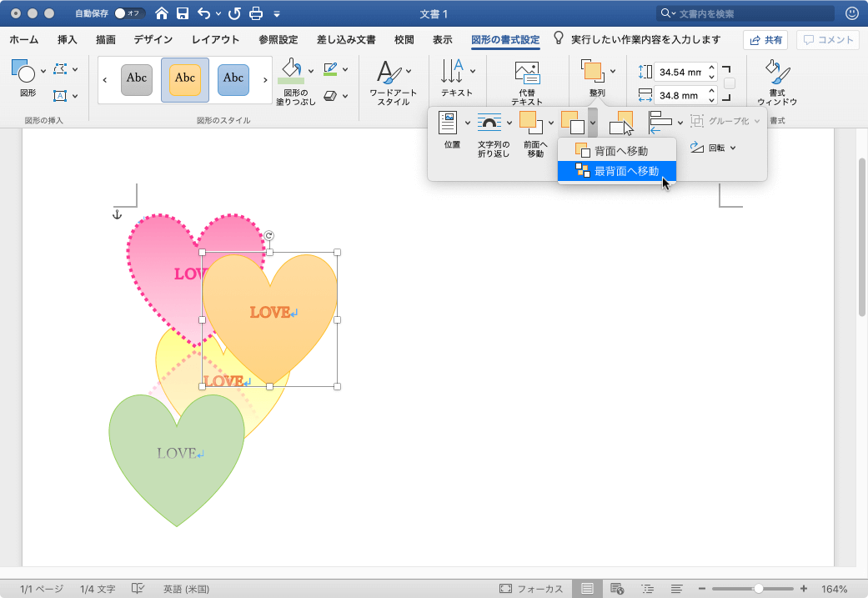Image resolution: width=868 pixels, height=598 pixels.
Task: Click the 実行したい作業内容を入力します field
Action: pyautogui.click(x=646, y=40)
